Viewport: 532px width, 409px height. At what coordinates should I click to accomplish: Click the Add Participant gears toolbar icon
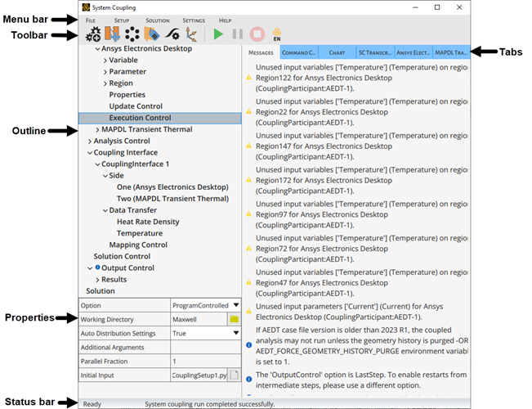[92, 34]
